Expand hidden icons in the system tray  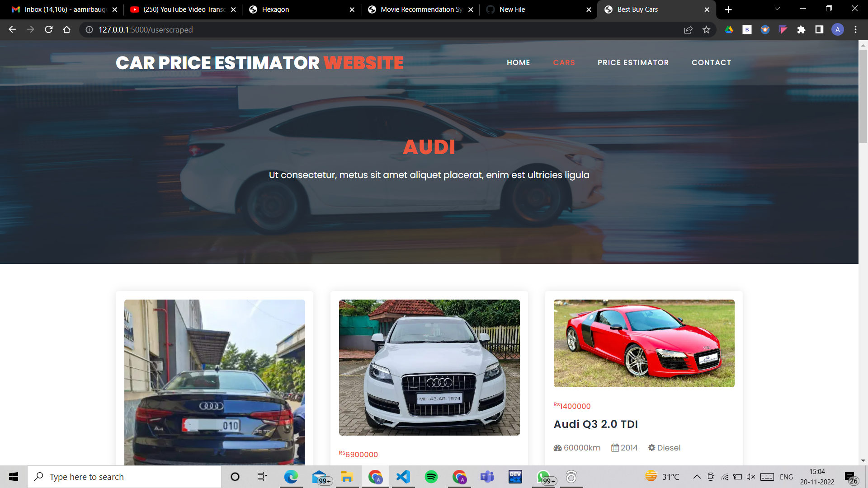click(x=697, y=477)
